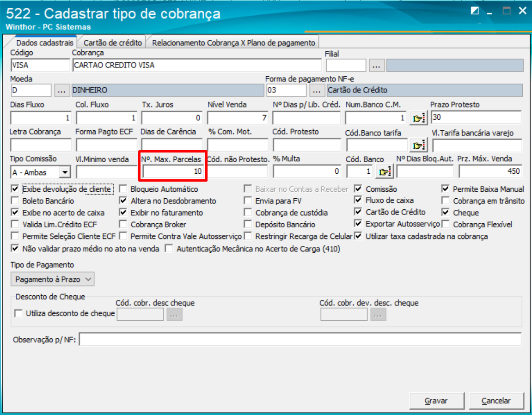Uncheck Utilizar taxa cadastrada na cobrança

tap(358, 236)
